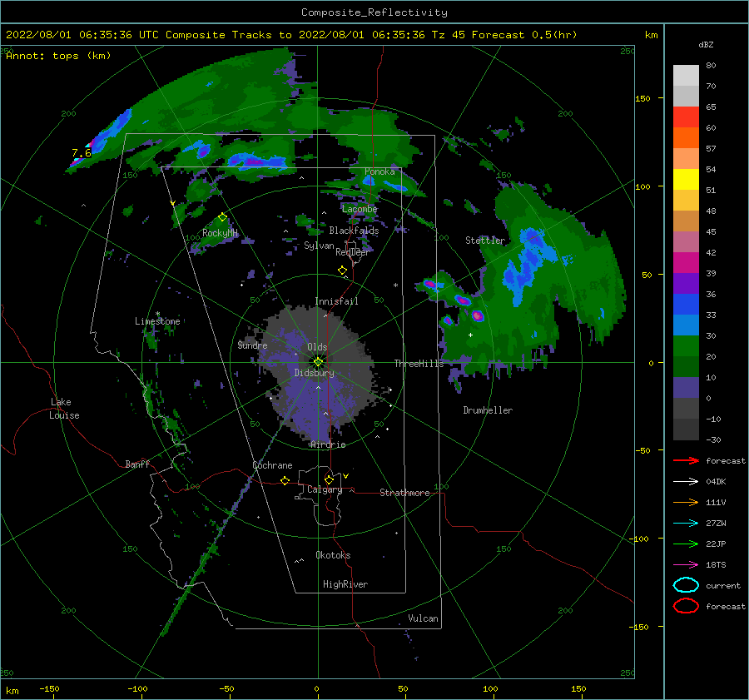Screen dimensions: 749x700
Task: Select the 65 dBZ red color swatch
Action: 686,117
